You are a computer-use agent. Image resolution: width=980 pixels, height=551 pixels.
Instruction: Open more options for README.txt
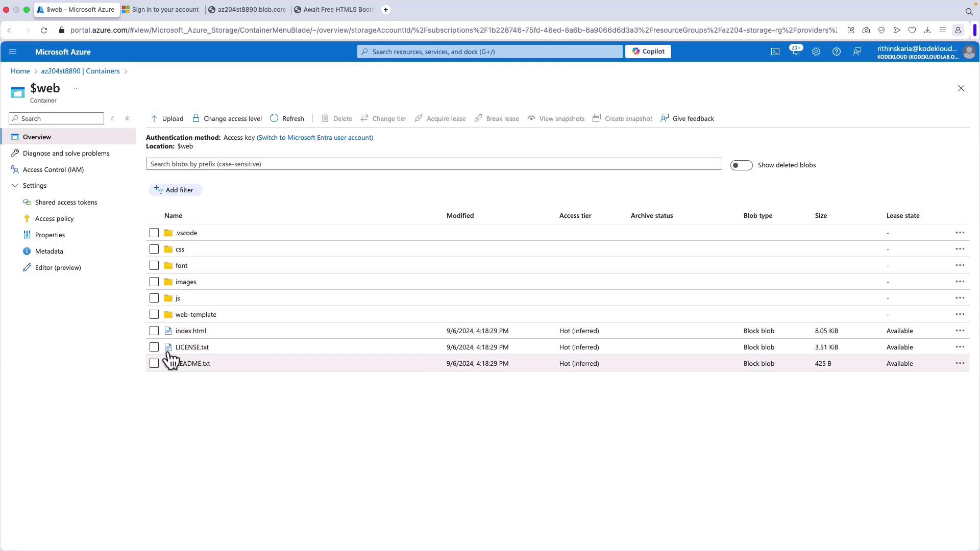coord(960,363)
